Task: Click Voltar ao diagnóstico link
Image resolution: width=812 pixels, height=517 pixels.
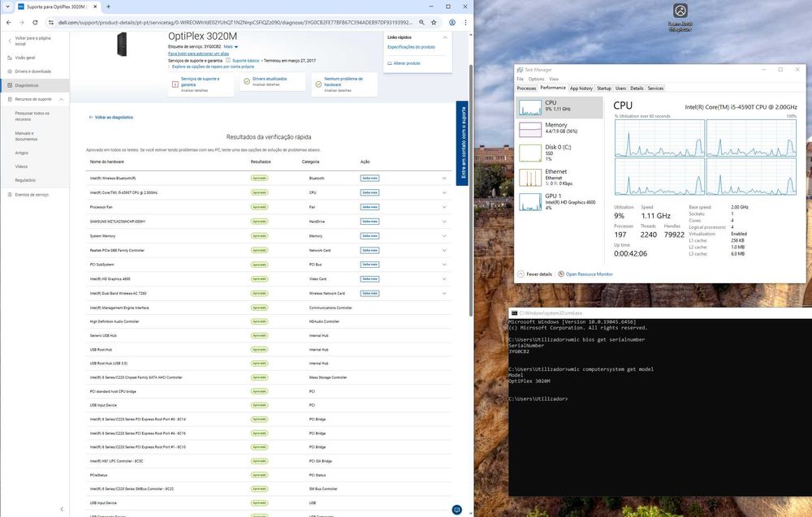Action: click(x=111, y=118)
